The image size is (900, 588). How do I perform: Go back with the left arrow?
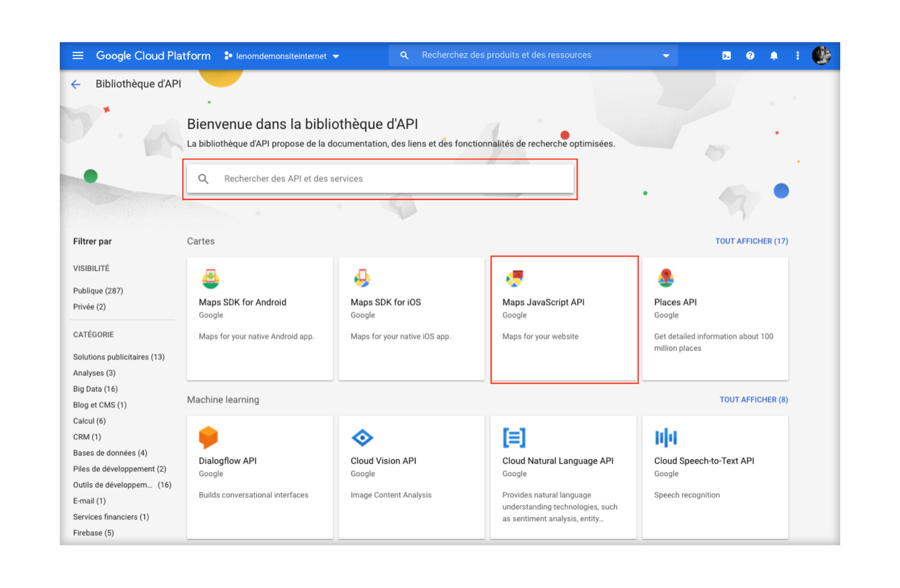[x=76, y=84]
